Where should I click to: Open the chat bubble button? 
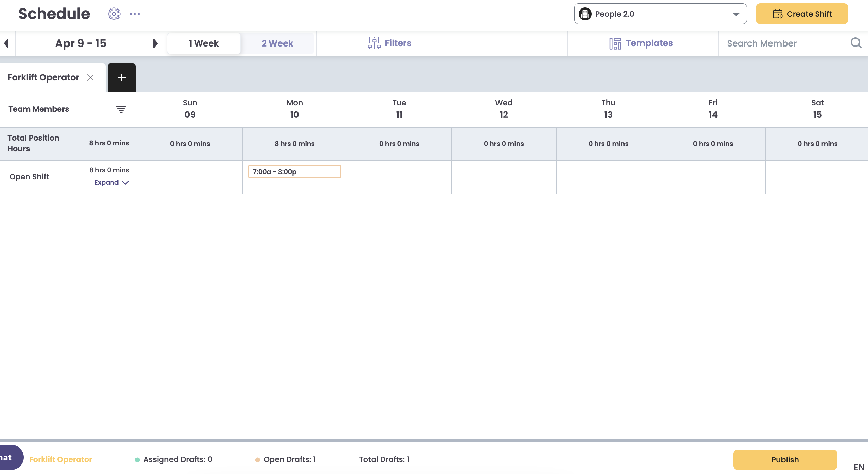(x=10, y=458)
